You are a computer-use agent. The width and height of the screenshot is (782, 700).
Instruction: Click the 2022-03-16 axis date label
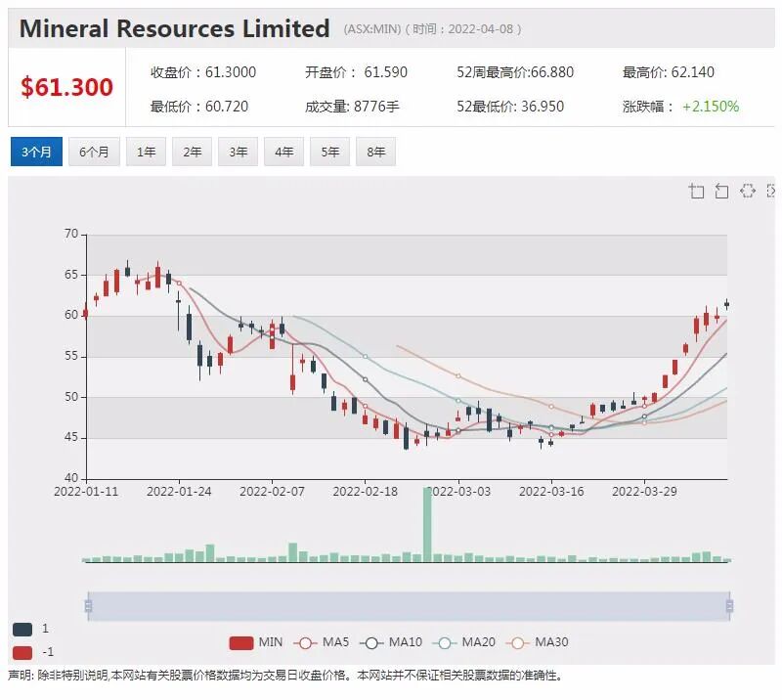(x=551, y=492)
